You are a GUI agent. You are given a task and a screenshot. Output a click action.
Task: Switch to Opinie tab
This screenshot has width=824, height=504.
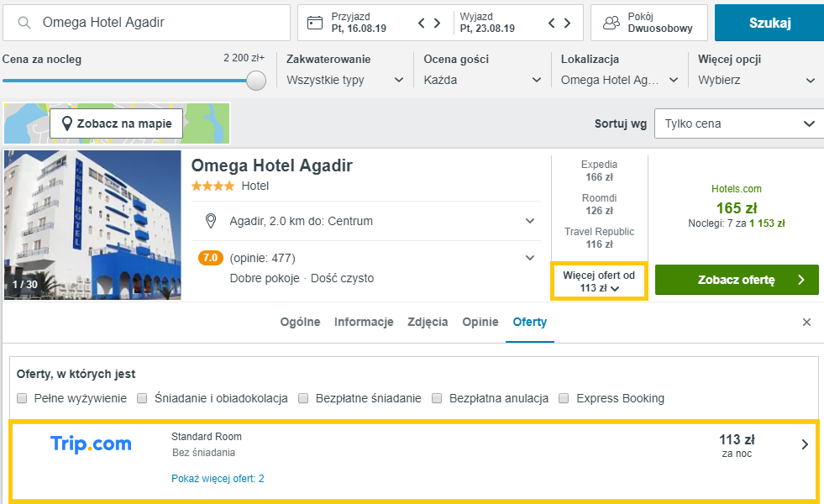pyautogui.click(x=480, y=323)
